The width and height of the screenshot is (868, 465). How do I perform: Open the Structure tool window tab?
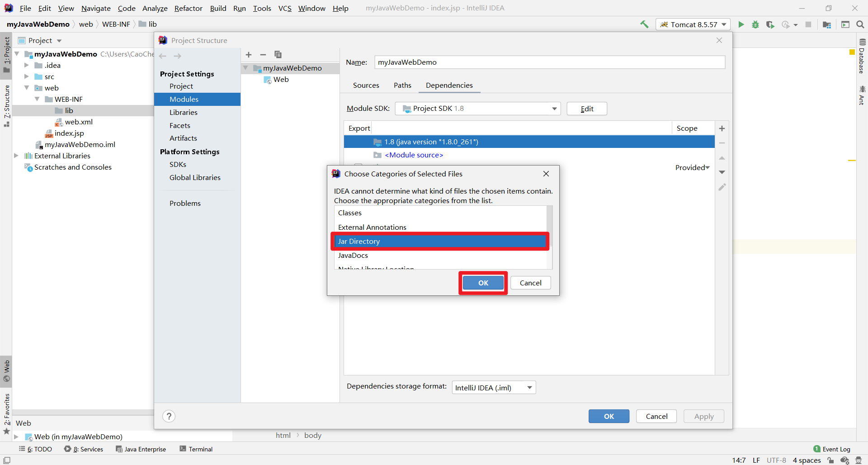[x=6, y=105]
